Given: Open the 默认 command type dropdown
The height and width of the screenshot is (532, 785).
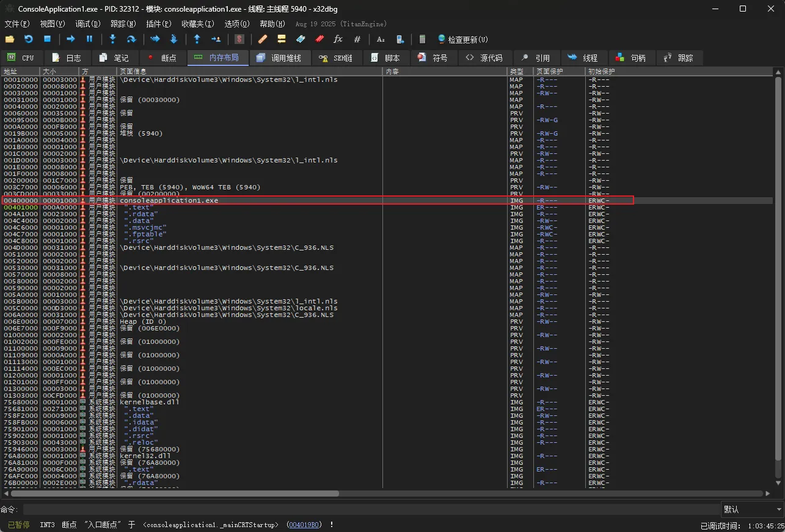Looking at the screenshot, I should pyautogui.click(x=753, y=509).
